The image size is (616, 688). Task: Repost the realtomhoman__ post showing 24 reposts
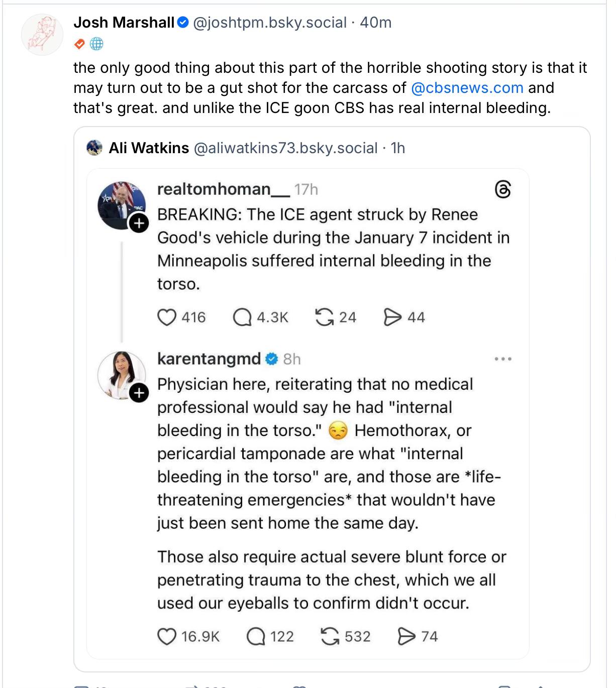tap(325, 317)
